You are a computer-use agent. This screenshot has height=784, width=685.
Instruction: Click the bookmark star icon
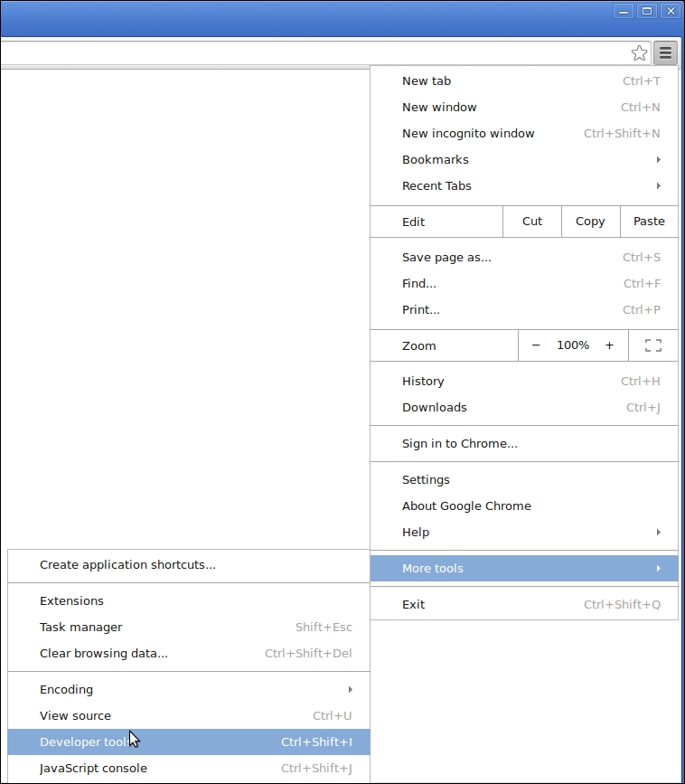click(x=639, y=53)
